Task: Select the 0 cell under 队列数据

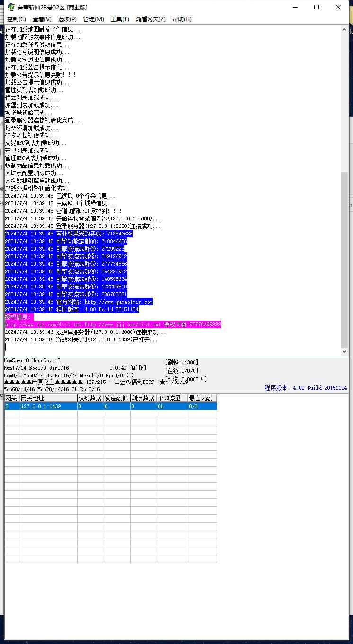Action: [x=90, y=406]
